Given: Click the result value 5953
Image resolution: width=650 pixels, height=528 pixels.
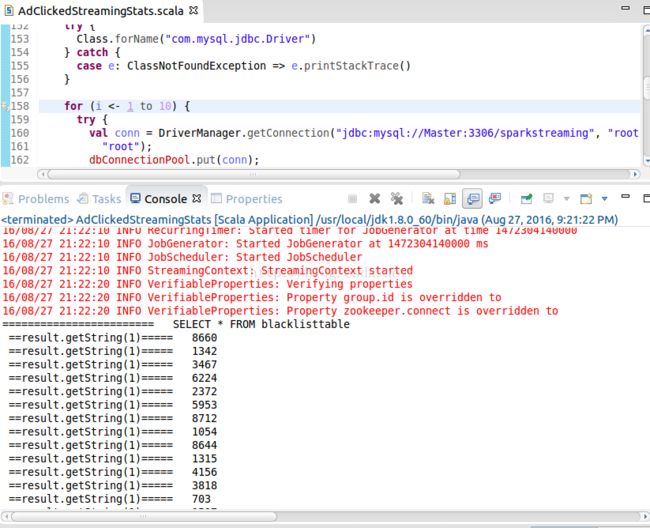Looking at the screenshot, I should [x=204, y=405].
